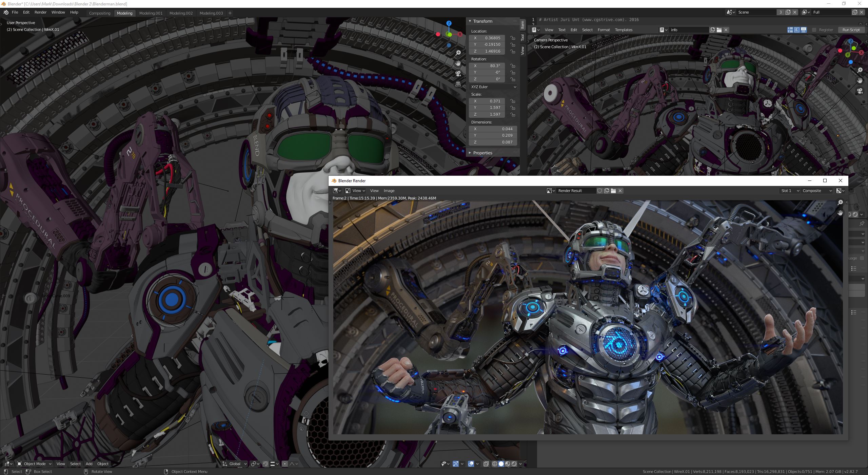Lock the Scale Y value
This screenshot has height=475, width=868.
513,108
